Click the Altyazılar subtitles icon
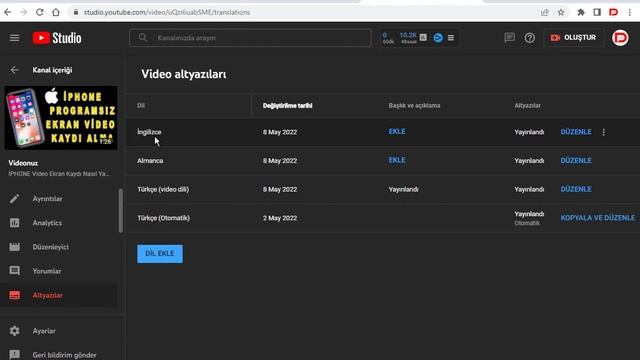The image size is (640, 360). click(14, 295)
